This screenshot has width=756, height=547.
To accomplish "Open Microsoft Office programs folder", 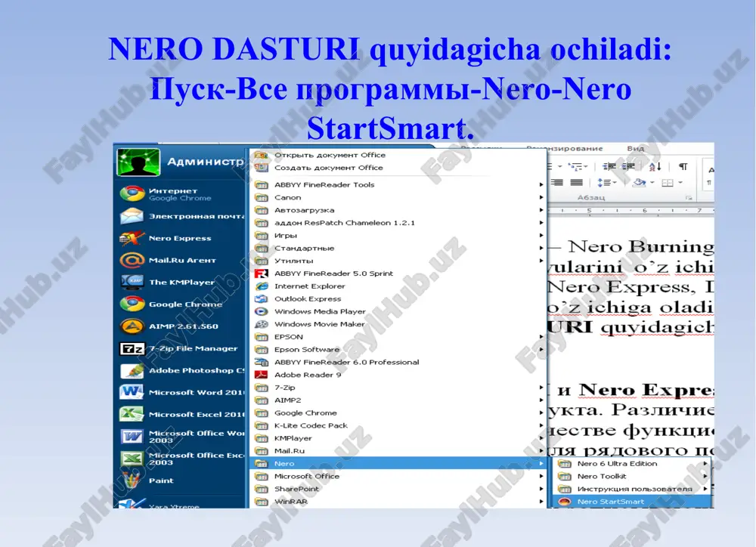I will 396,476.
